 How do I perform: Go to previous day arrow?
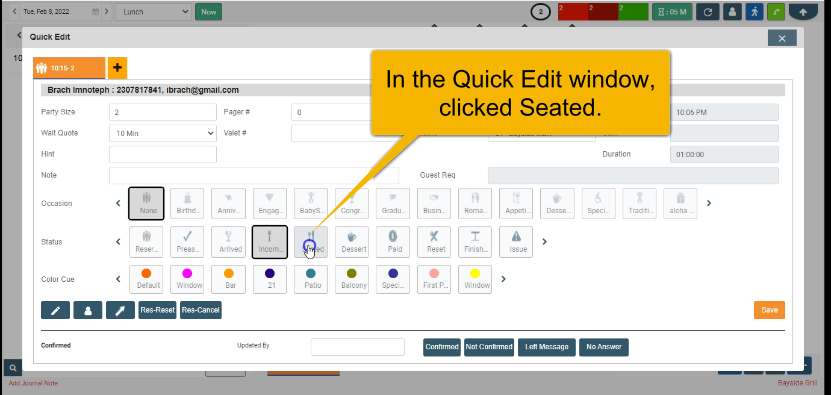pyautogui.click(x=14, y=11)
